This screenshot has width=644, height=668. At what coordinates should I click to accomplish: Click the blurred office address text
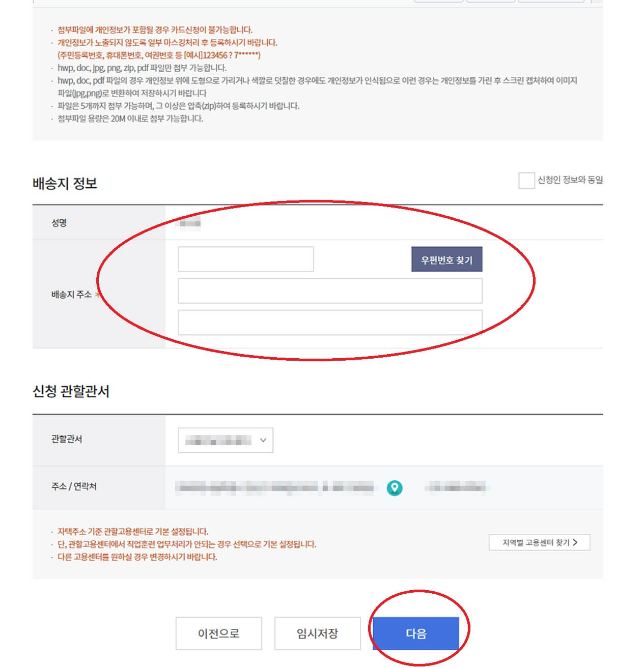tap(275, 488)
